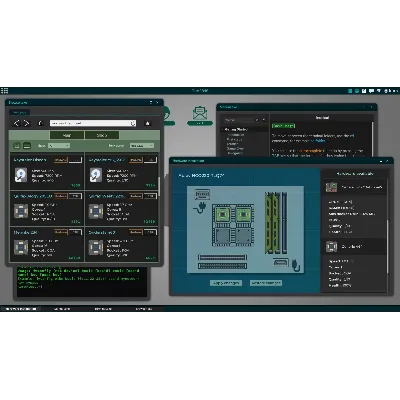Click the network tray icon in top bar
The height and width of the screenshot is (400, 400).
[379, 91]
